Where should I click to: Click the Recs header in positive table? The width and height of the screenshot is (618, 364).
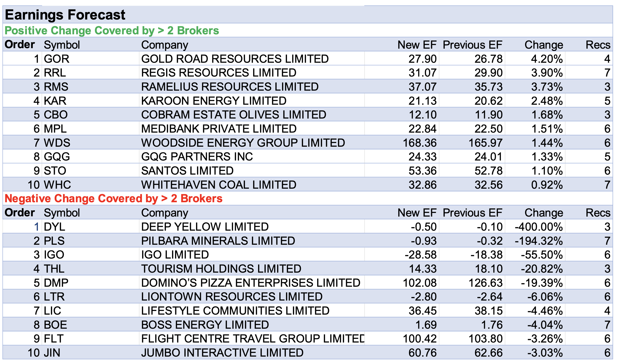click(598, 45)
